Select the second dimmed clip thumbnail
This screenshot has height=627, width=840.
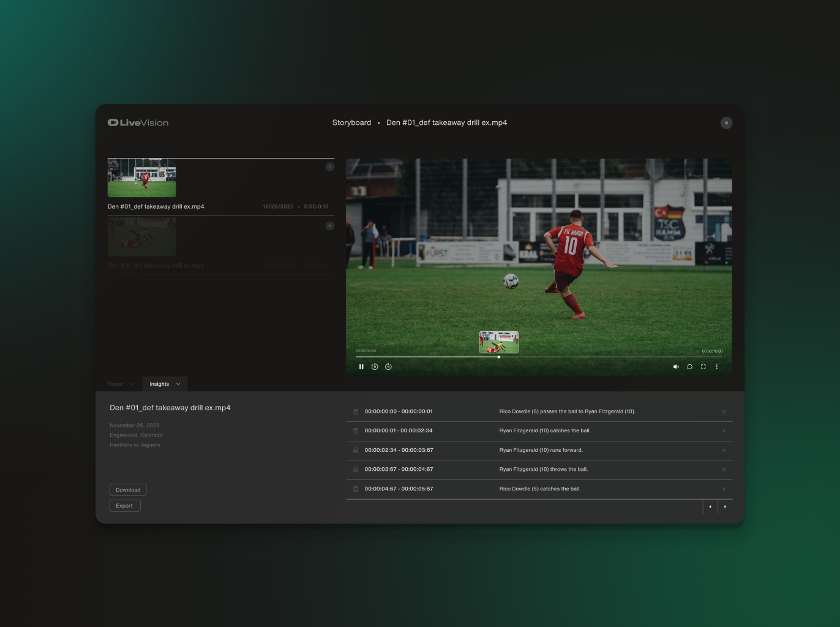(141, 237)
